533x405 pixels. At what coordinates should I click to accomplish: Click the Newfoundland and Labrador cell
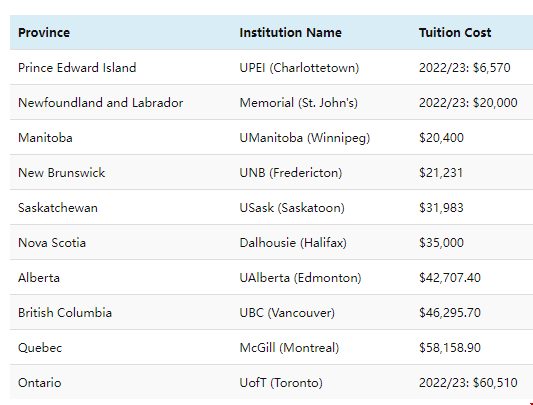click(100, 103)
